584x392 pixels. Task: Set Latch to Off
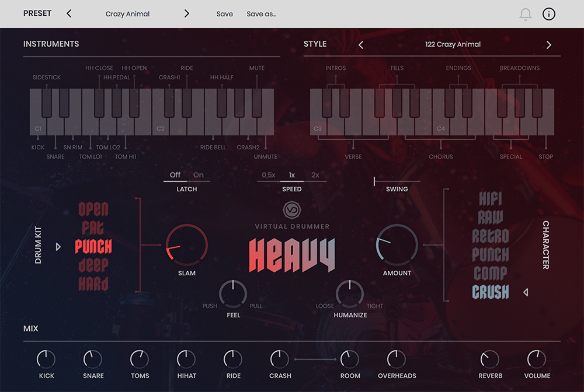coord(175,175)
